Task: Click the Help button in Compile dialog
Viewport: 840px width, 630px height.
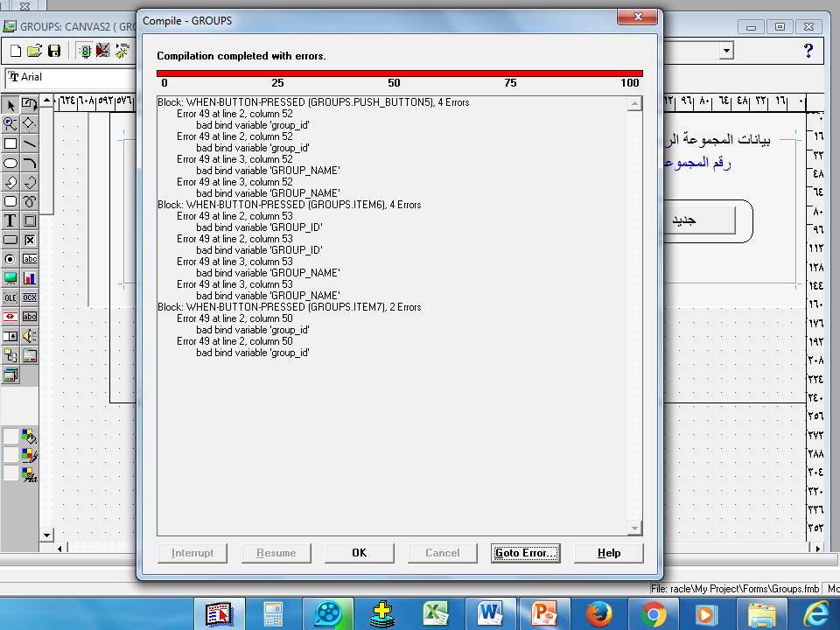Action: tap(609, 553)
